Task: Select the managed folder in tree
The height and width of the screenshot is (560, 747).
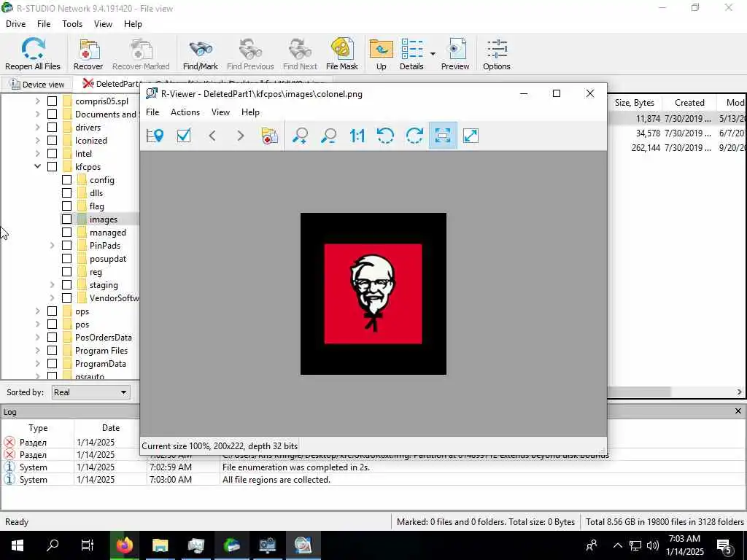Action: pyautogui.click(x=108, y=233)
